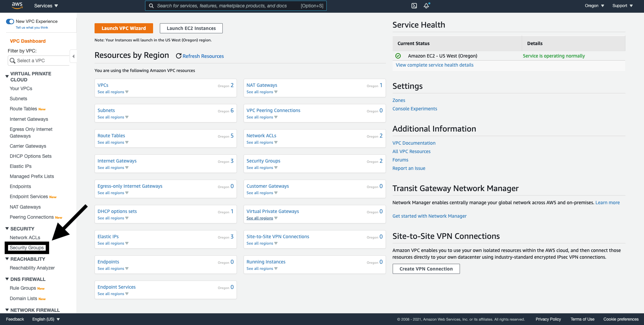The height and width of the screenshot is (325, 644).
Task: Open Rule Groups in the sidebar
Action: 23,288
